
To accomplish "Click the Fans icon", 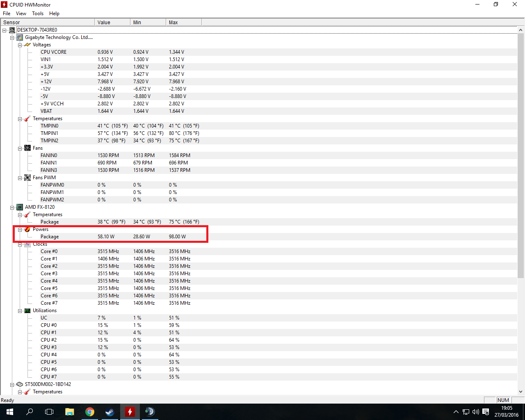I will pos(27,148).
